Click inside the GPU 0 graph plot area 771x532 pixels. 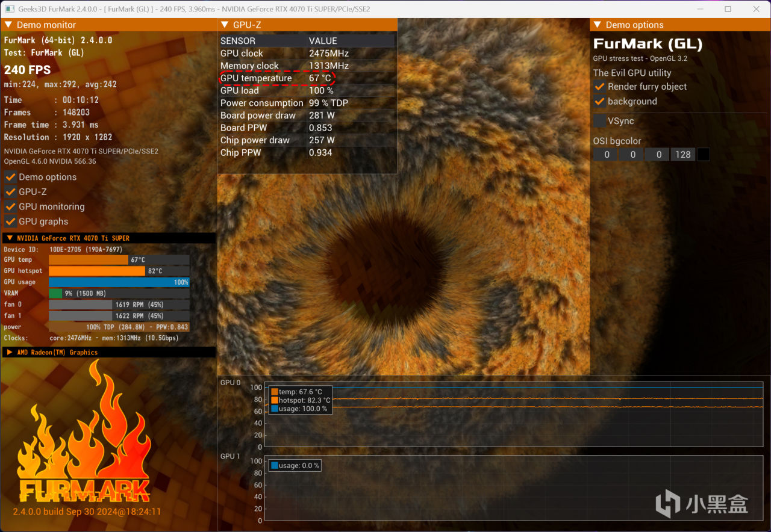pyautogui.click(x=514, y=414)
